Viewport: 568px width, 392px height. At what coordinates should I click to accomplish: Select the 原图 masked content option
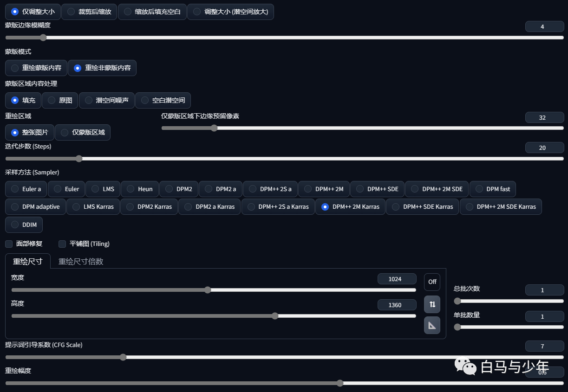pos(60,100)
